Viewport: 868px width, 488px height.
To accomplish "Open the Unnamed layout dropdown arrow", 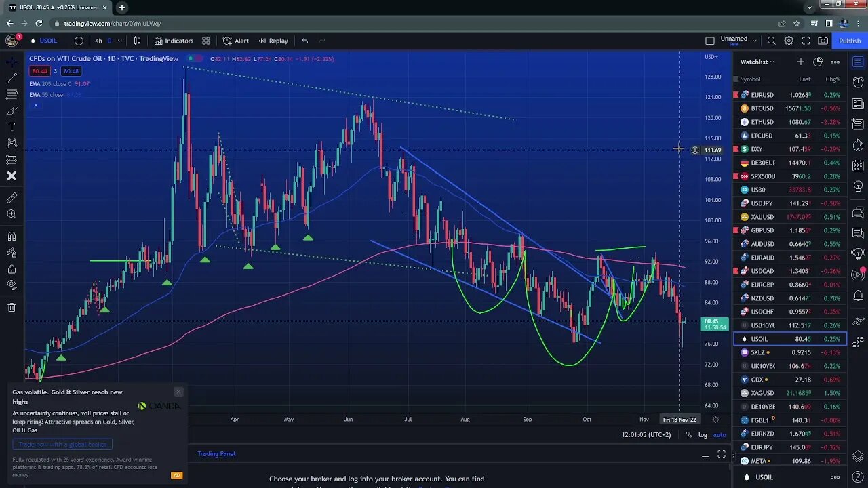I will coord(755,41).
